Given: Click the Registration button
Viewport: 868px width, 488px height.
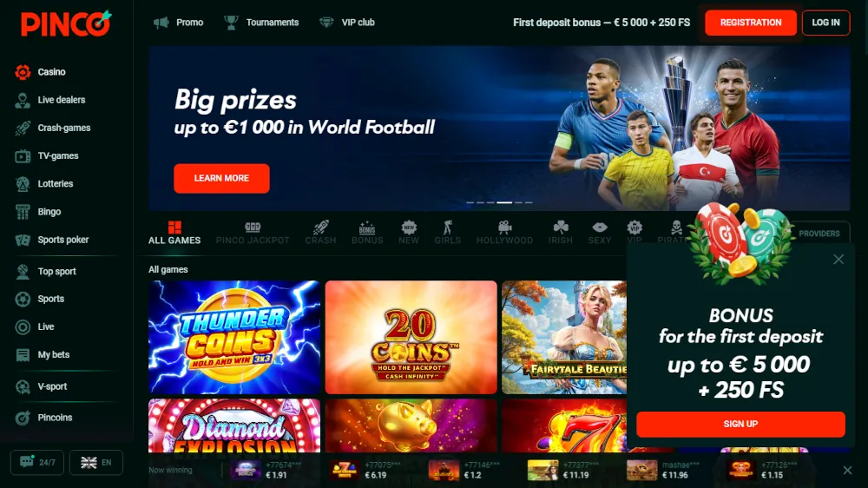Looking at the screenshot, I should coord(751,23).
